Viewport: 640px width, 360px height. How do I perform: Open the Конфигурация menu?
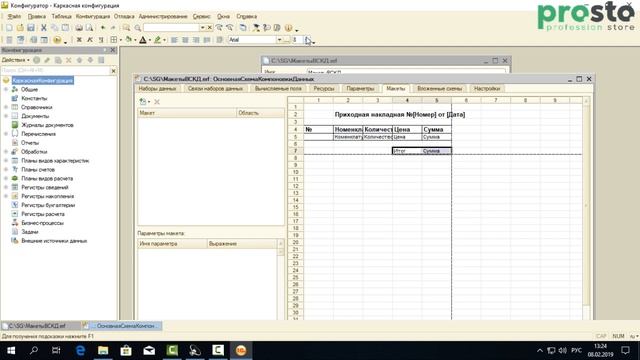pos(93,16)
